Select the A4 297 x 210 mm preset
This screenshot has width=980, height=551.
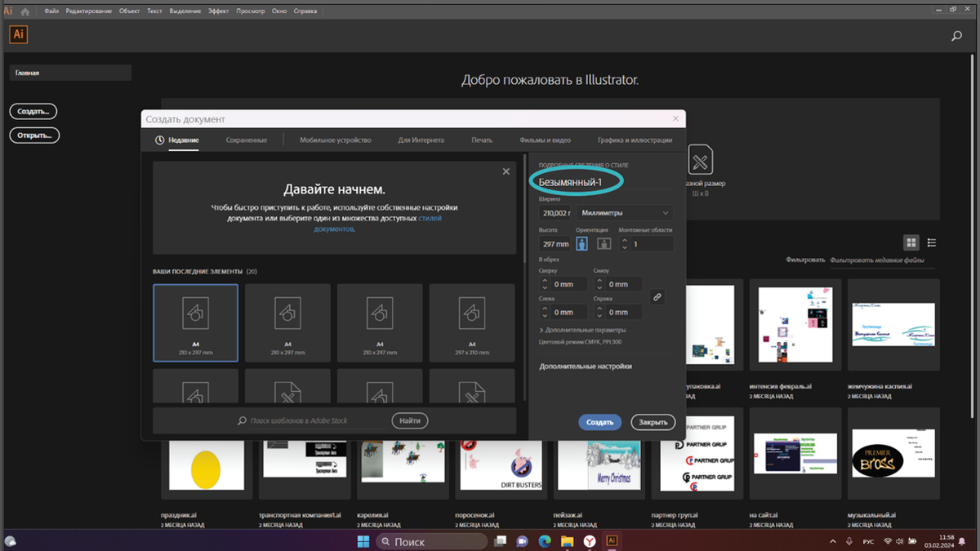(472, 322)
